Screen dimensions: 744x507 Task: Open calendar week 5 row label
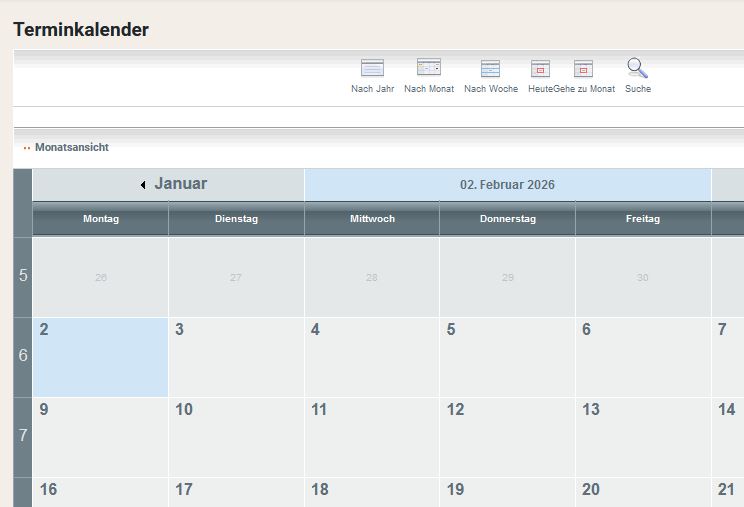pyautogui.click(x=23, y=276)
